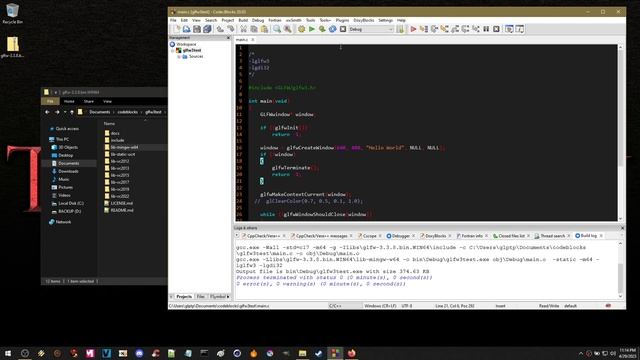Open the Debug menu

[258, 20]
